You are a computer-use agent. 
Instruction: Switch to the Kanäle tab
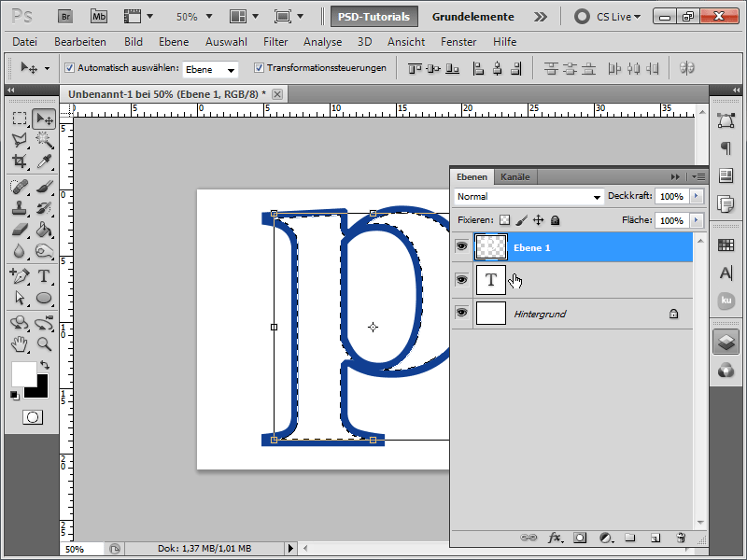click(x=515, y=176)
